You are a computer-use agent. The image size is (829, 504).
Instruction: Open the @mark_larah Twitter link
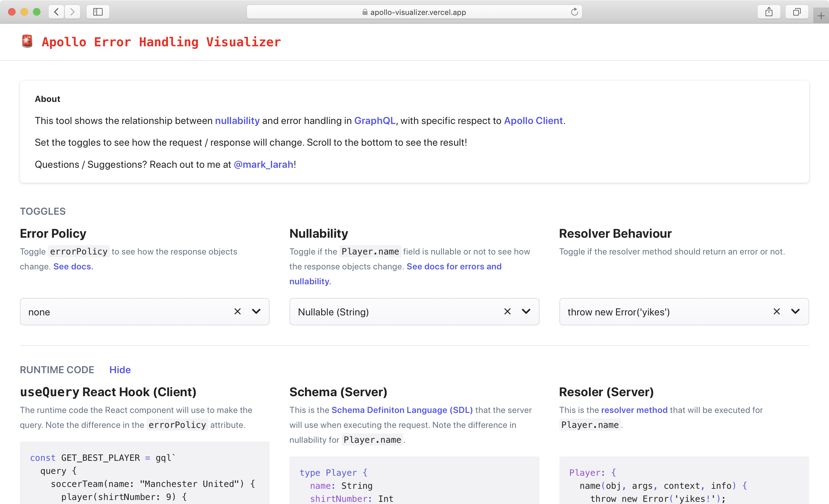tap(263, 164)
